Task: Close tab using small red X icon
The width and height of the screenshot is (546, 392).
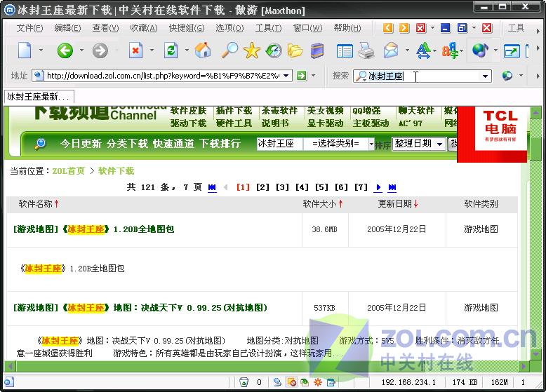Action: (x=421, y=28)
